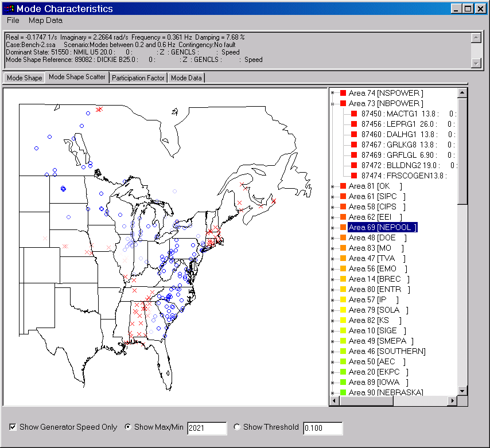Screen dimensions: 490x448
Task: Switch to the Participation Factor tab
Action: [138, 77]
